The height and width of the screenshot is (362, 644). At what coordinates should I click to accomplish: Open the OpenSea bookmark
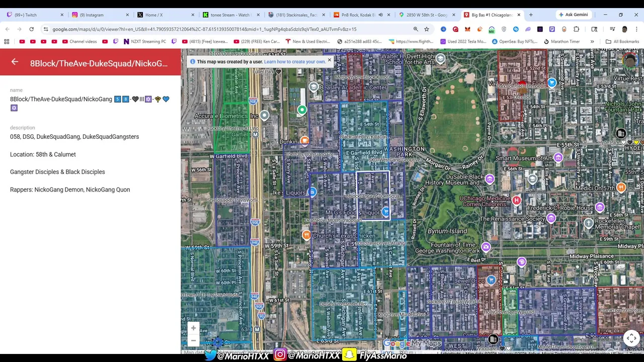point(515,41)
